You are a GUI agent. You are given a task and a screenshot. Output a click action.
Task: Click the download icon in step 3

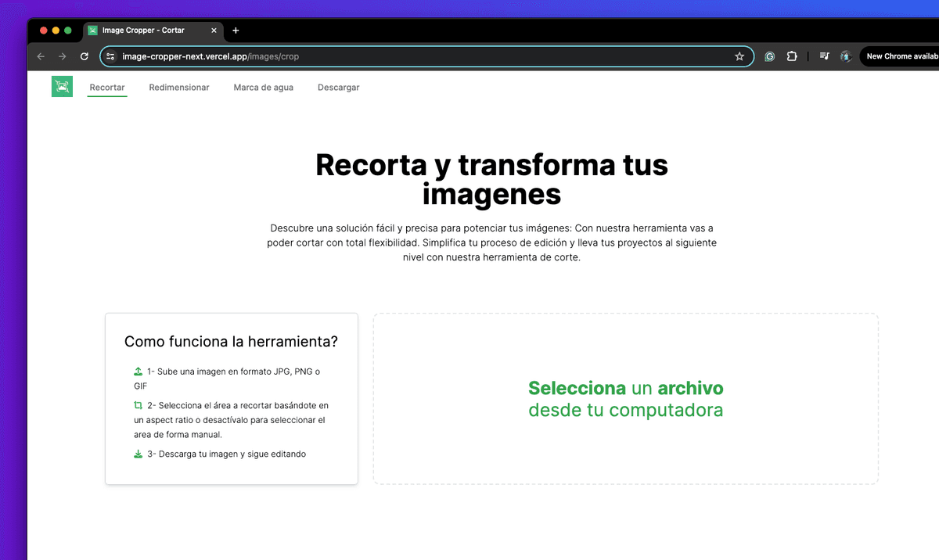(x=138, y=454)
